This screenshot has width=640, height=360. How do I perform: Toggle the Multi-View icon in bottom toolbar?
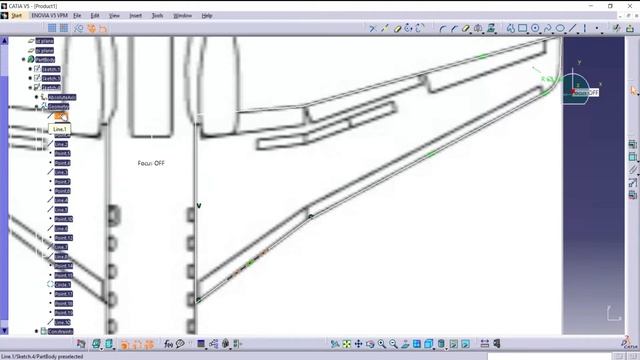(x=416, y=344)
